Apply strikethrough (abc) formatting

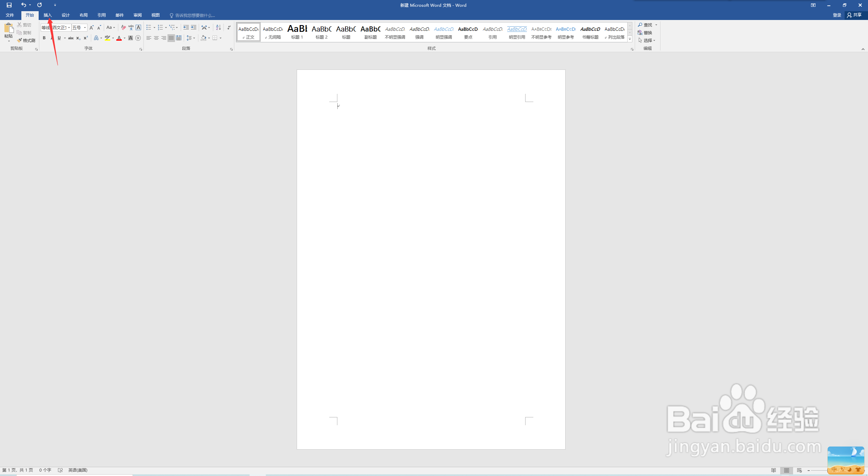pos(71,38)
